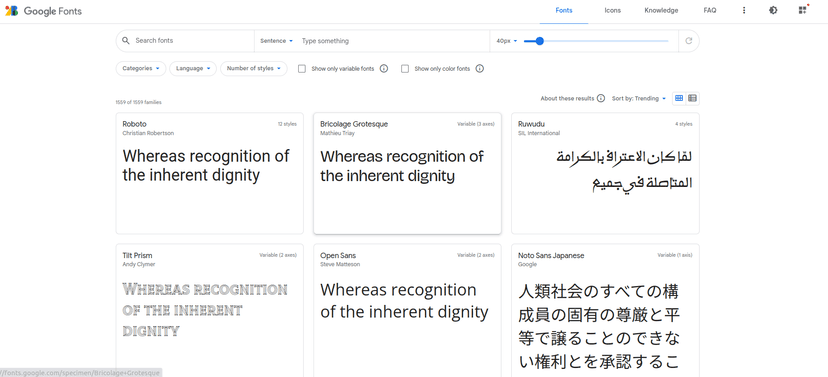Screen dimensions: 828x377
Task: Toggle the dark theme icon
Action: [773, 11]
